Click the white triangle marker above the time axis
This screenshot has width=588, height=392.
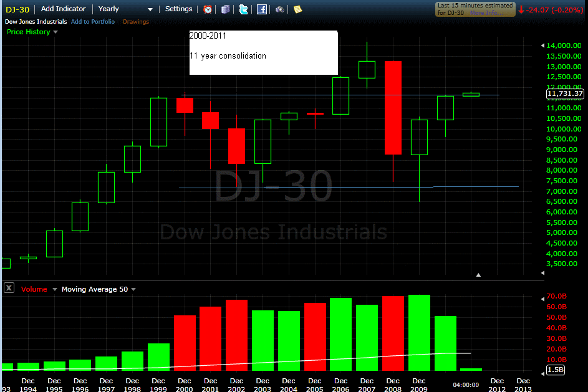(x=478, y=275)
